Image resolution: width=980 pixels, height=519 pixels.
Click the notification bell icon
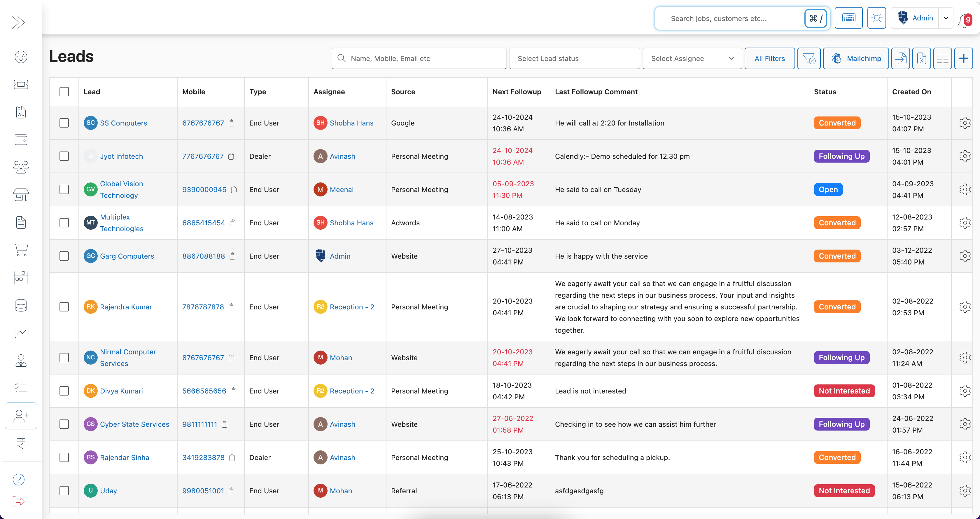[964, 20]
